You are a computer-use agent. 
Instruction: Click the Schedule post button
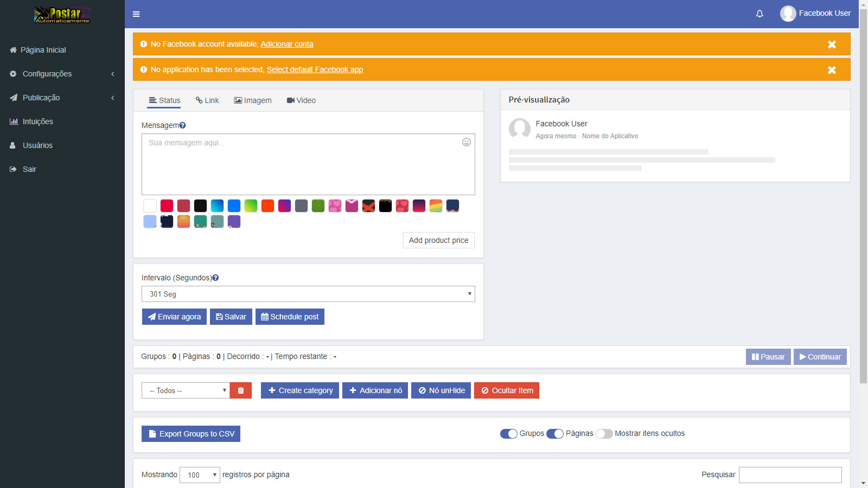290,316
